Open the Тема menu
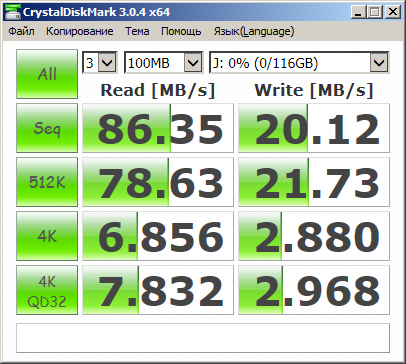This screenshot has height=364, width=406. point(137,31)
